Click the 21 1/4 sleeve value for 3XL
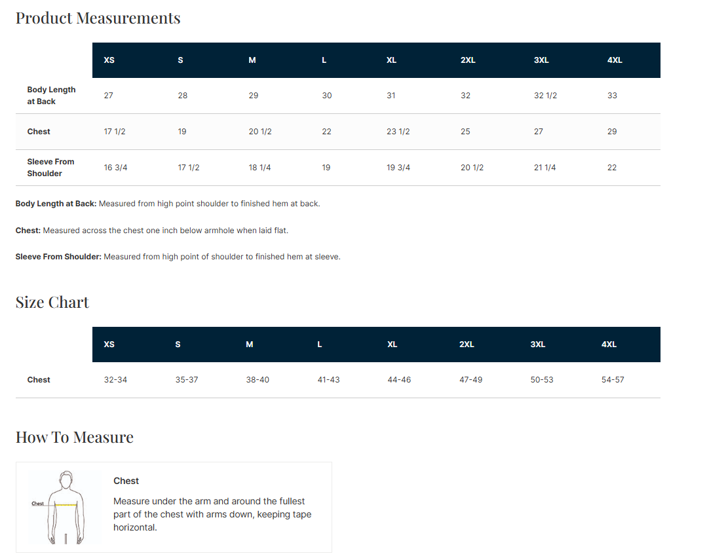728x560 pixels. point(545,168)
